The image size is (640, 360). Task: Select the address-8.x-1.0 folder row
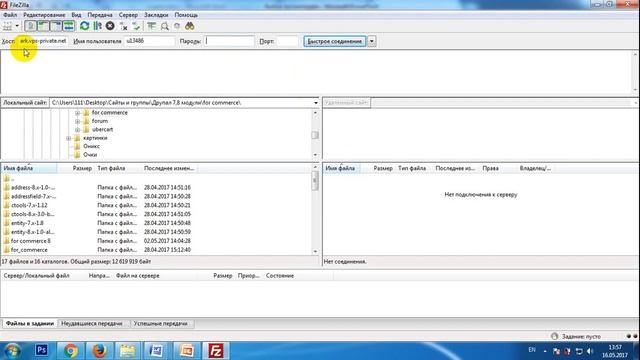coord(156,187)
